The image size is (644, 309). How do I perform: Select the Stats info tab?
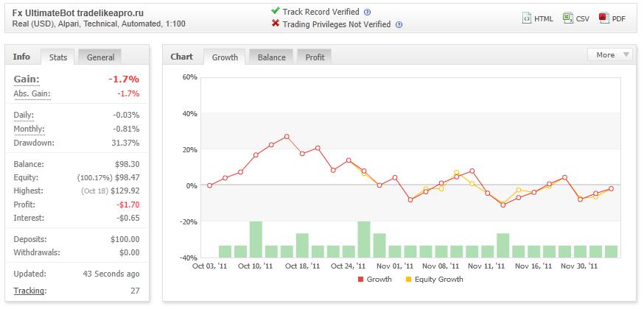coord(58,57)
